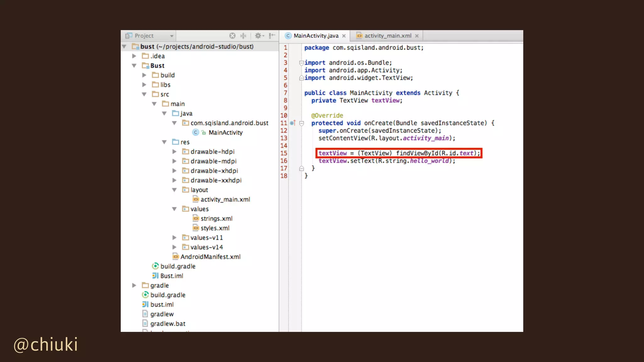Fold the onCreate method at line 11
This screenshot has height=362, width=644.
(301, 123)
